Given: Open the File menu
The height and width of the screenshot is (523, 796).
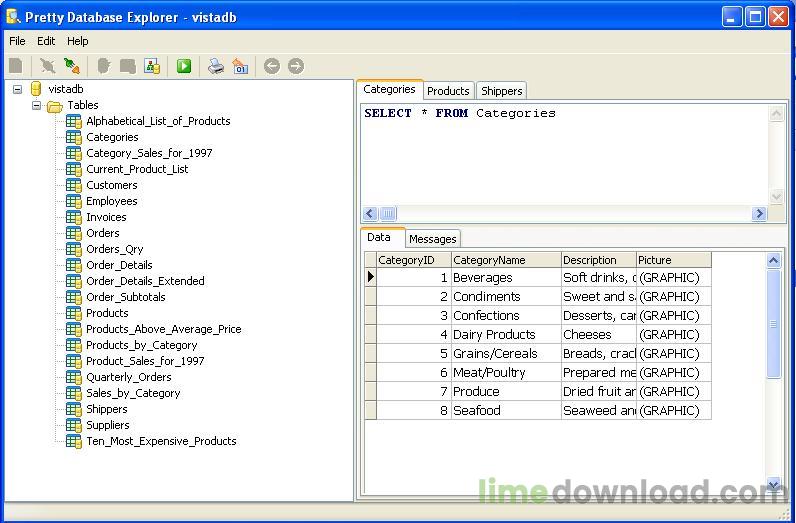Looking at the screenshot, I should (17, 41).
